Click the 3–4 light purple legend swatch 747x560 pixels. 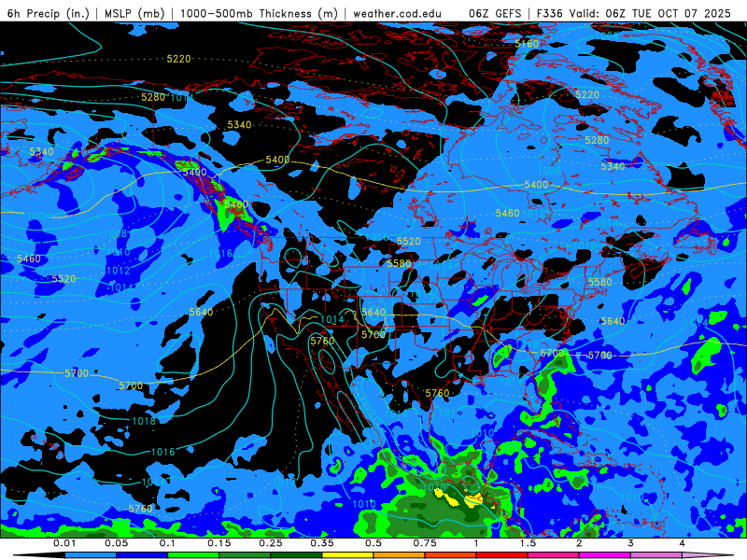click(656, 555)
